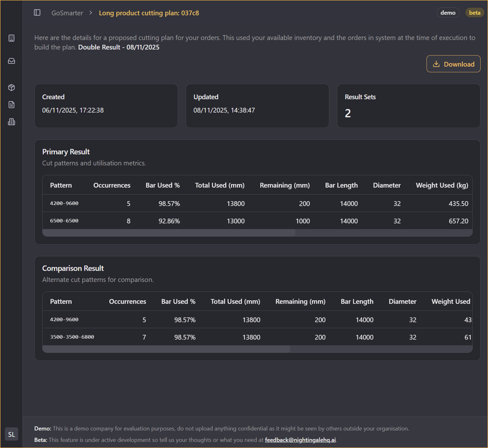The image size is (488, 448).
Task: Click the Bar Used % header in Primary Result
Action: (162, 185)
